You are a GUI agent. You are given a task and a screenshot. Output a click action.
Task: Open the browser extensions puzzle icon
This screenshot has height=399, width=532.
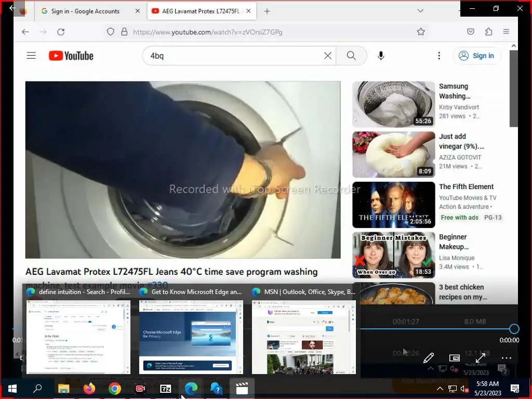(x=488, y=32)
